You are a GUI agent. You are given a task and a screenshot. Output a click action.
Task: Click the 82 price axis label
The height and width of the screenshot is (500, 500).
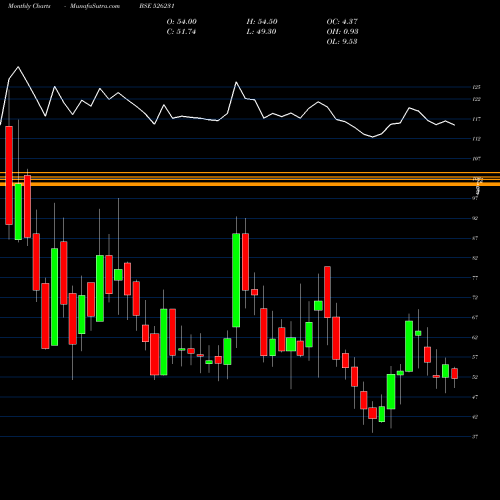coord(475,258)
